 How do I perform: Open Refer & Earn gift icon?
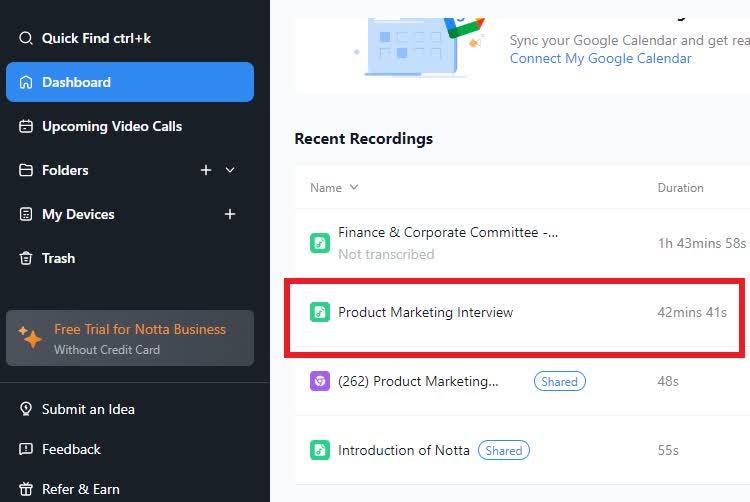tap(26, 489)
